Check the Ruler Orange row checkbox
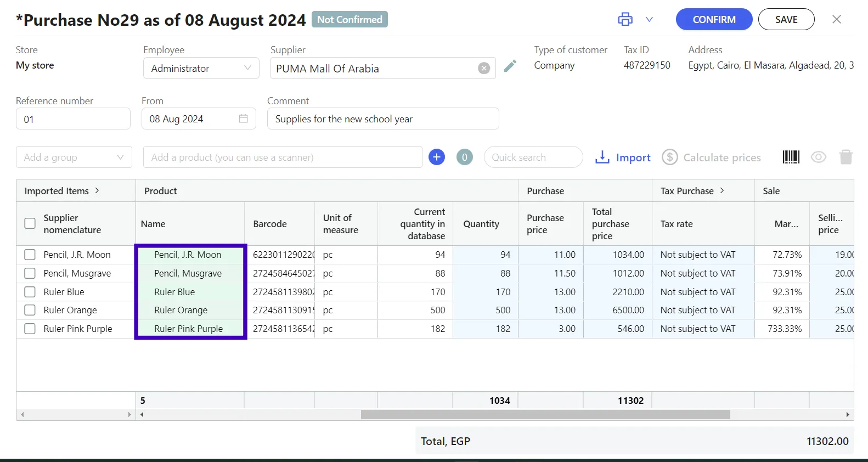Screen dimensions: 868x462 pyautogui.click(x=30, y=310)
